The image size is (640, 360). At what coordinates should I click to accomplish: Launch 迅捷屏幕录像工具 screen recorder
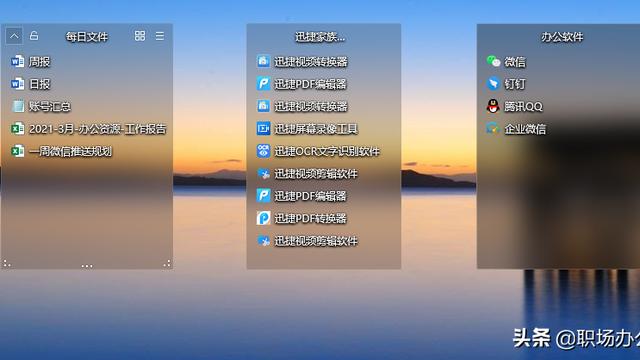(x=307, y=129)
